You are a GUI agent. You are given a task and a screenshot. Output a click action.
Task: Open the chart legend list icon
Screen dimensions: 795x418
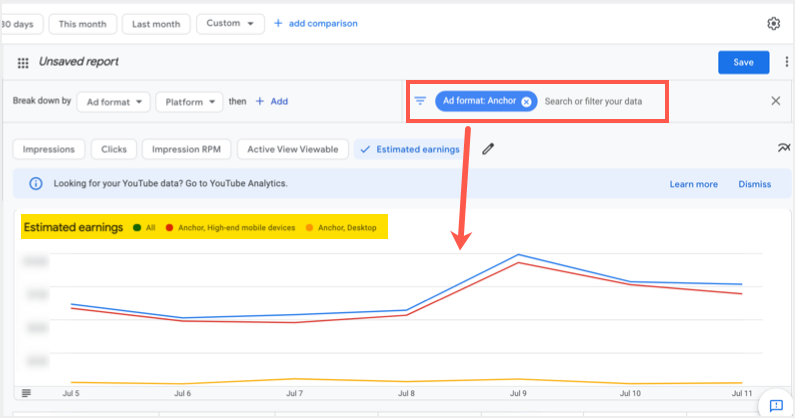tap(26, 393)
